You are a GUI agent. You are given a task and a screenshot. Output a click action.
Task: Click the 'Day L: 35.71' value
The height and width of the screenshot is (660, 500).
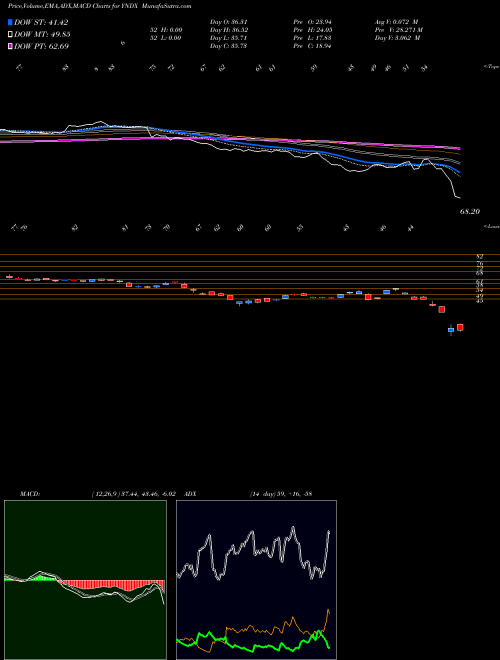tap(228, 38)
